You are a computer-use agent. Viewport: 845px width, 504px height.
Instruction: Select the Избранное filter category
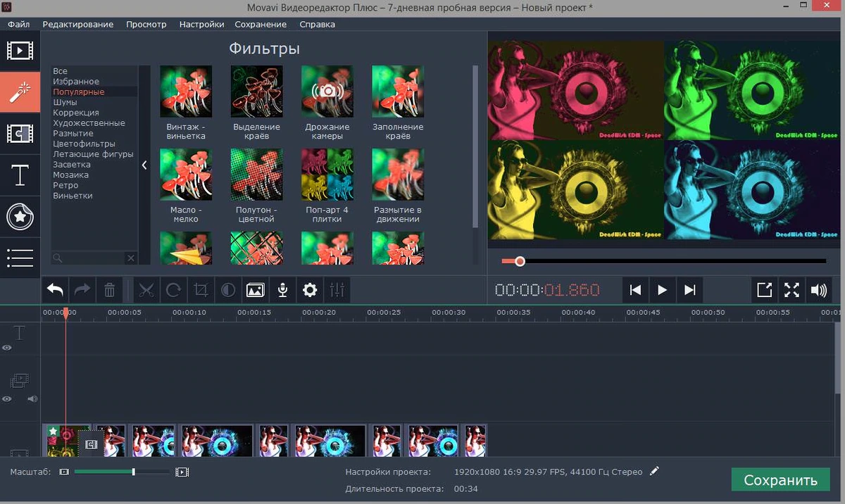[x=76, y=82]
